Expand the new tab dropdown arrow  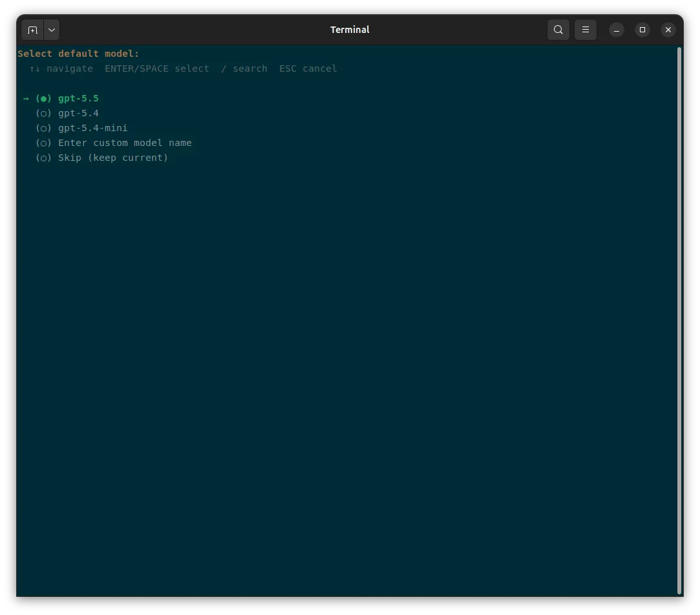pyautogui.click(x=52, y=30)
